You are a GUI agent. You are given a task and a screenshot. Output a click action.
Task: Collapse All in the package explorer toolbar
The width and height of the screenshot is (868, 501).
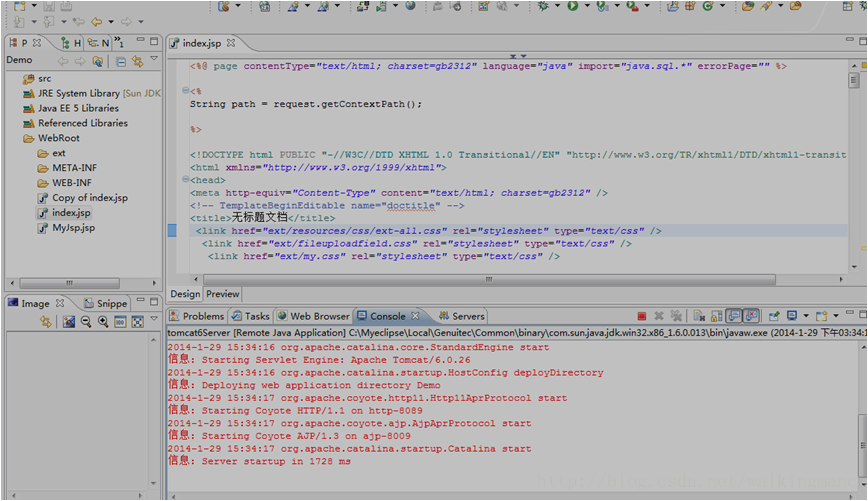pyautogui.click(x=120, y=61)
